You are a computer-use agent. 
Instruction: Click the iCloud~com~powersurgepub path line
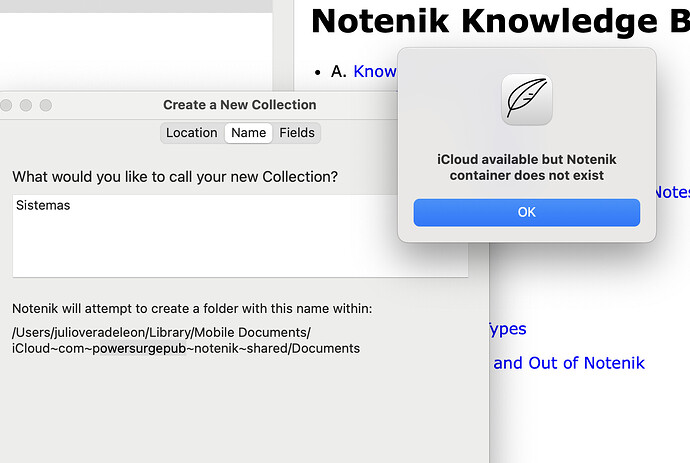click(x=186, y=348)
